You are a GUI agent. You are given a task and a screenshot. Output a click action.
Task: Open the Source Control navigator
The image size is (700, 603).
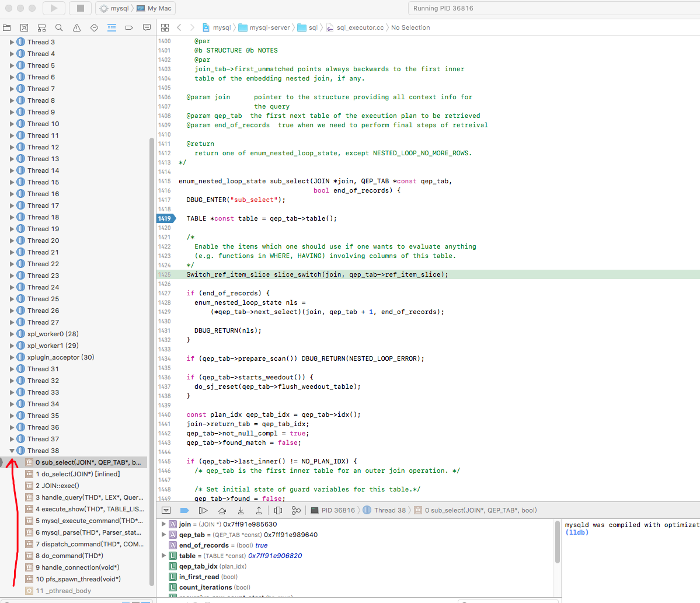coord(24,27)
